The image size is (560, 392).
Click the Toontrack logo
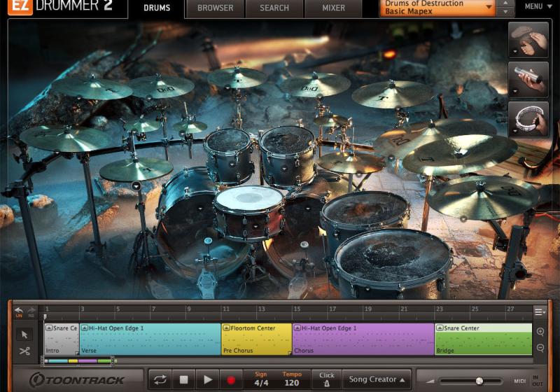77,380
